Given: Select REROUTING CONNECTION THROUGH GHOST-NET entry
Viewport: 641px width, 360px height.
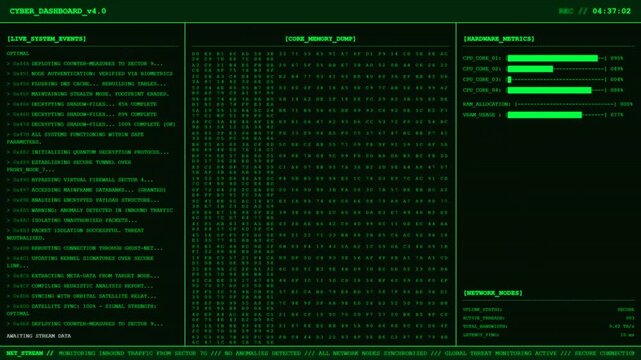Looking at the screenshot, I should [85, 248].
